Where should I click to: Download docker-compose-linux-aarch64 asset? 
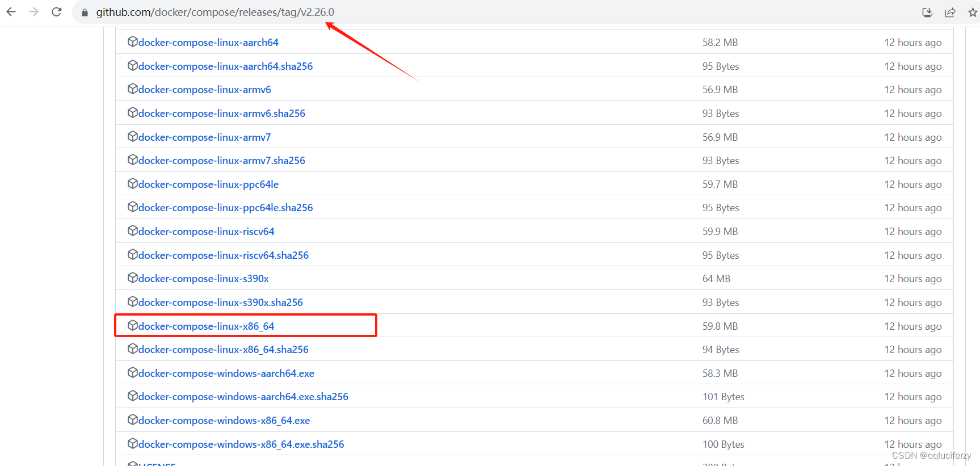[x=208, y=43]
